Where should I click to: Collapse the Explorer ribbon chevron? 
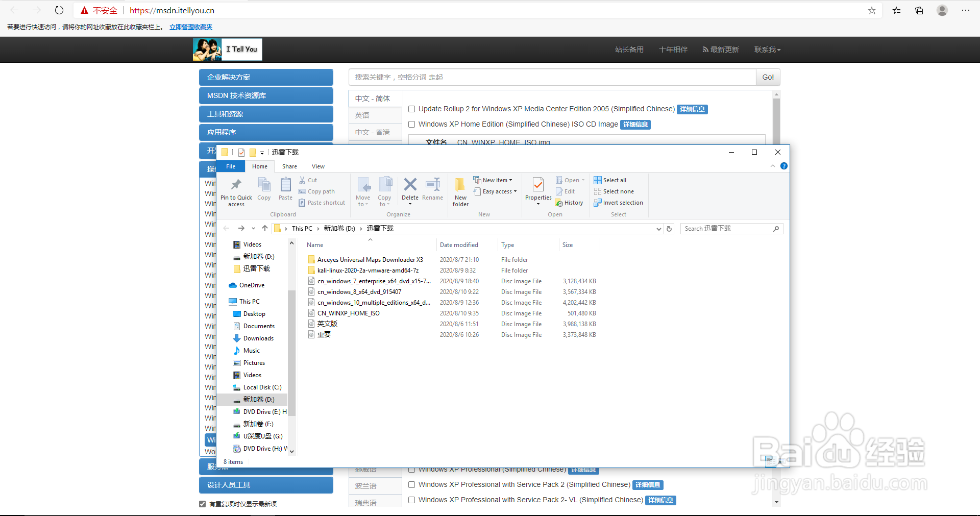click(773, 166)
